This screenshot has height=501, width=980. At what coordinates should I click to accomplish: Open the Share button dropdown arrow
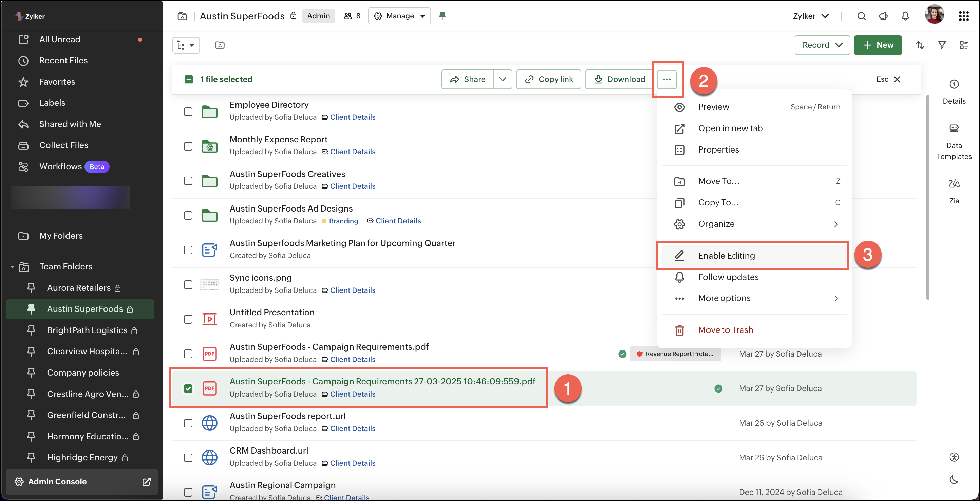click(502, 79)
